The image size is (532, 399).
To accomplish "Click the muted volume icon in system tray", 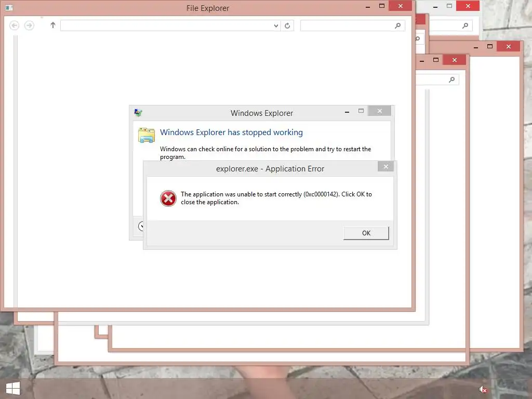I will 483,390.
